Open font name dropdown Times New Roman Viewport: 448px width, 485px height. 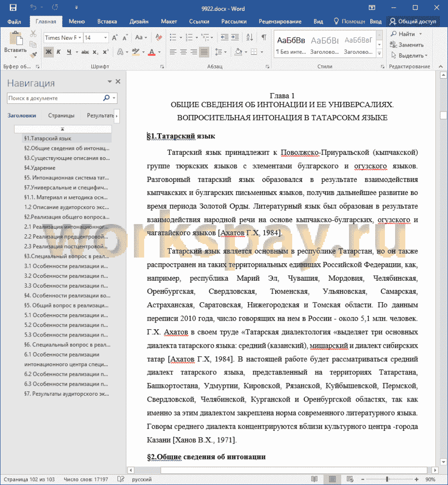click(80, 38)
